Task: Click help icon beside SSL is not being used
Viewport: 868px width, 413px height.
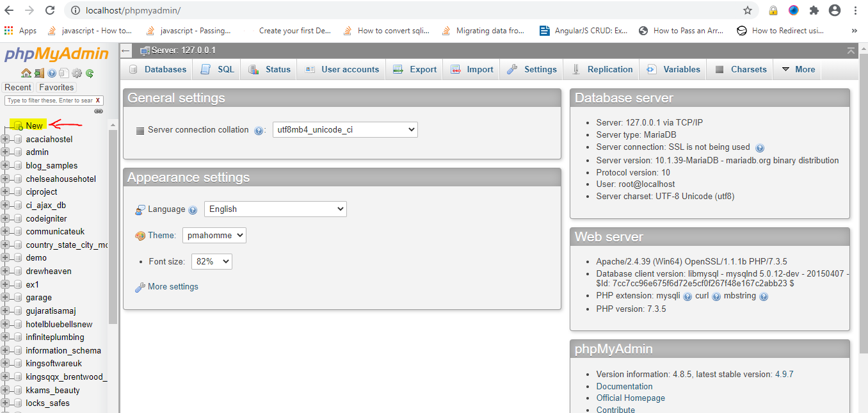Action: point(760,148)
